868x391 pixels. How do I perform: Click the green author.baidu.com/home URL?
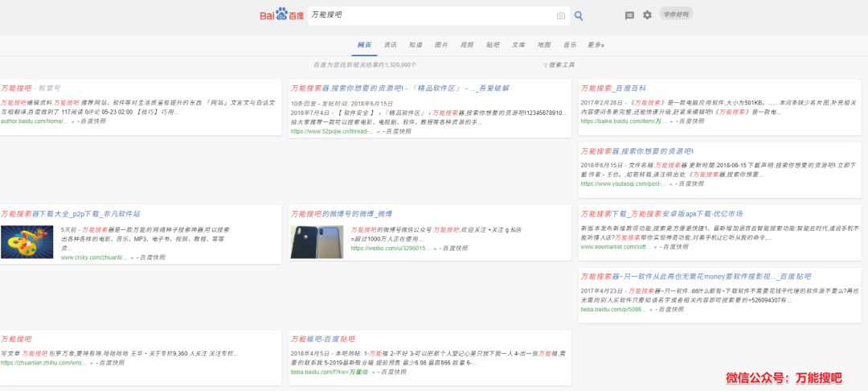coord(35,121)
